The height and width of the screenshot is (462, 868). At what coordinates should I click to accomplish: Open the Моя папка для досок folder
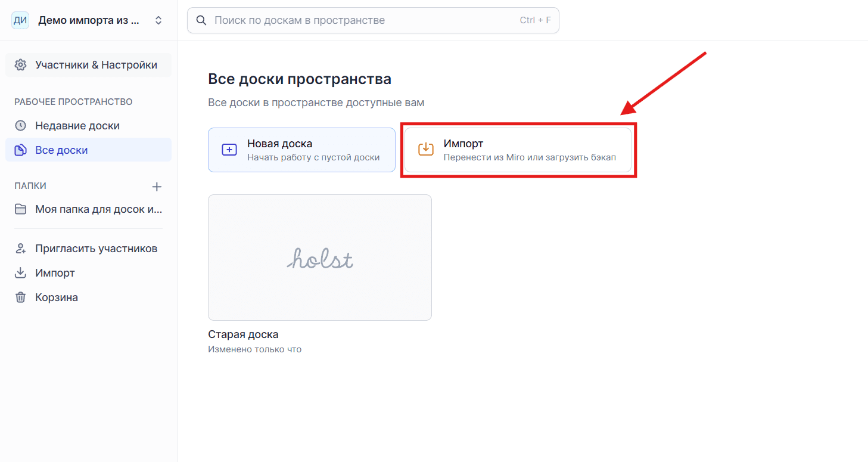tap(98, 209)
